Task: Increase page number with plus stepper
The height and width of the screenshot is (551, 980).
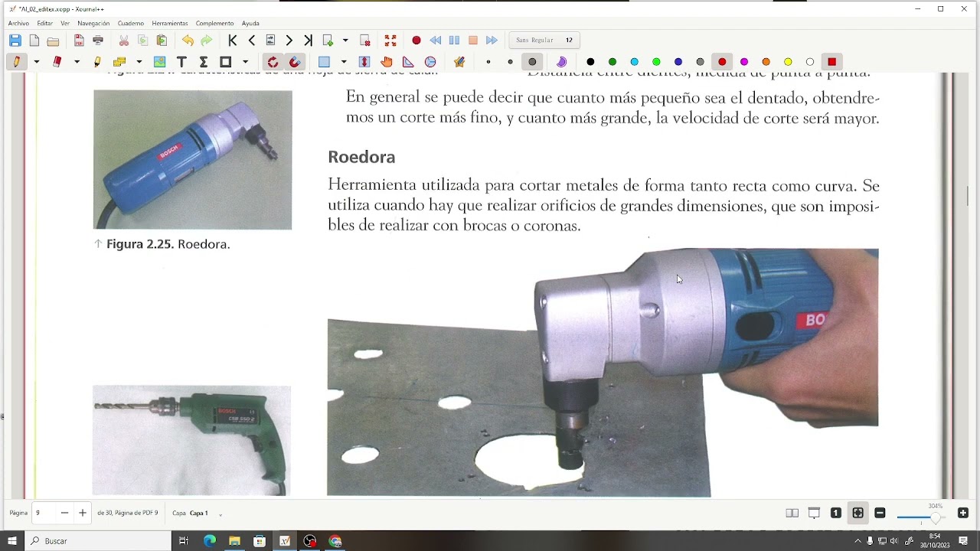Action: click(83, 514)
